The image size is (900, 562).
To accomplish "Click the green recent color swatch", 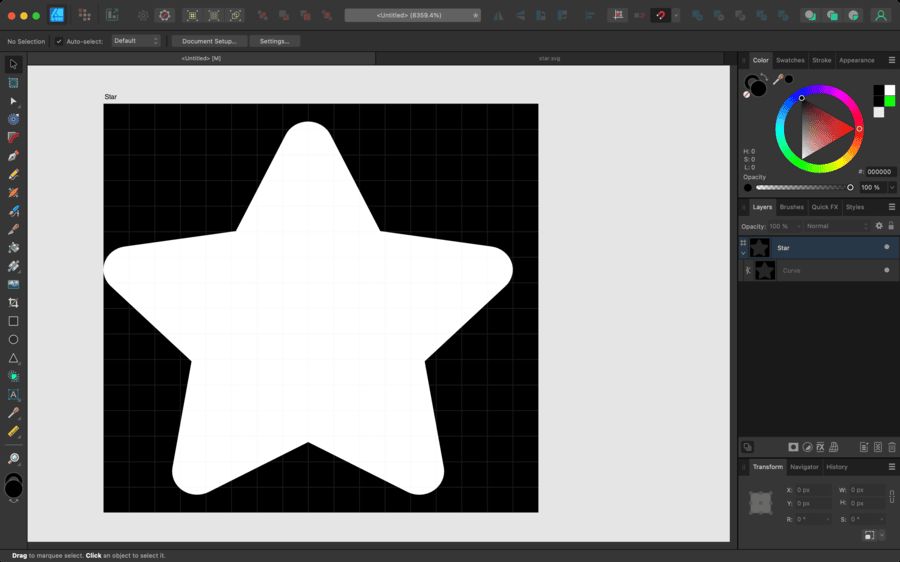I will (x=890, y=101).
